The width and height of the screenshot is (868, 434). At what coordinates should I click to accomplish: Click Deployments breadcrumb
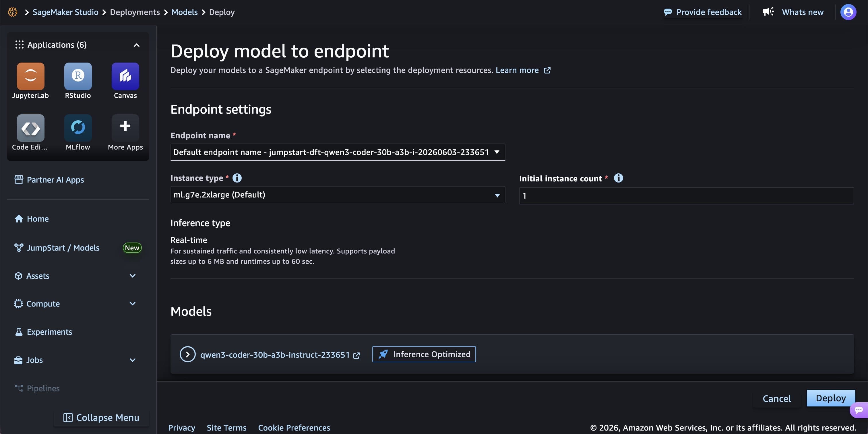coord(135,12)
